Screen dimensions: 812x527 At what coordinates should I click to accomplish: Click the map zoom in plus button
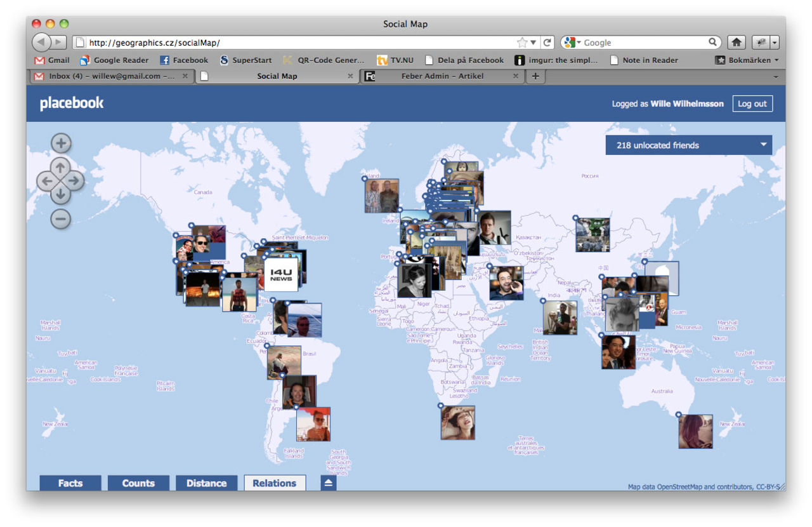[61, 143]
